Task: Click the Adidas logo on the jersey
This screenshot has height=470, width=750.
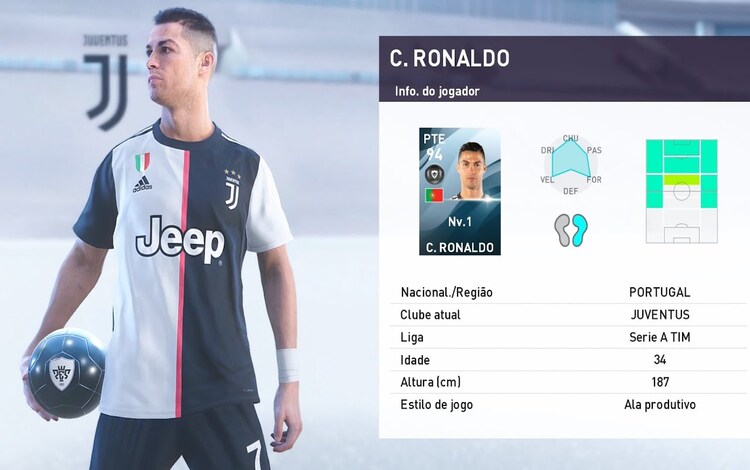Action: tap(142, 184)
